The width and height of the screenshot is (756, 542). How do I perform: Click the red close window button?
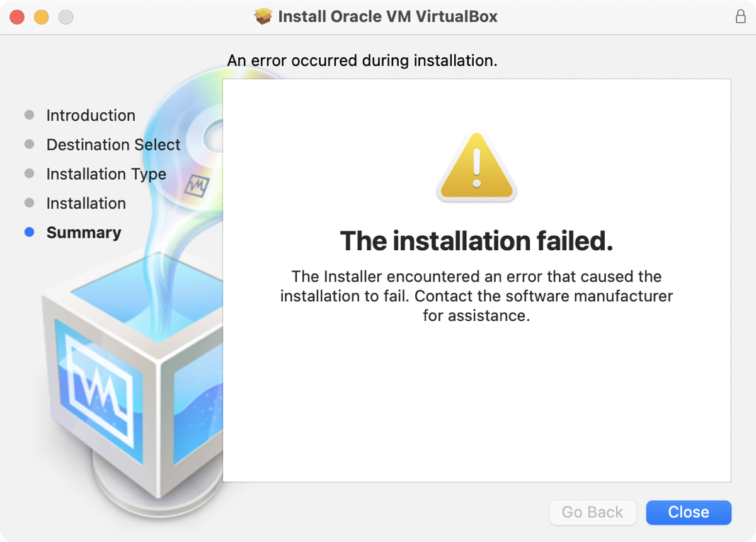tap(17, 17)
